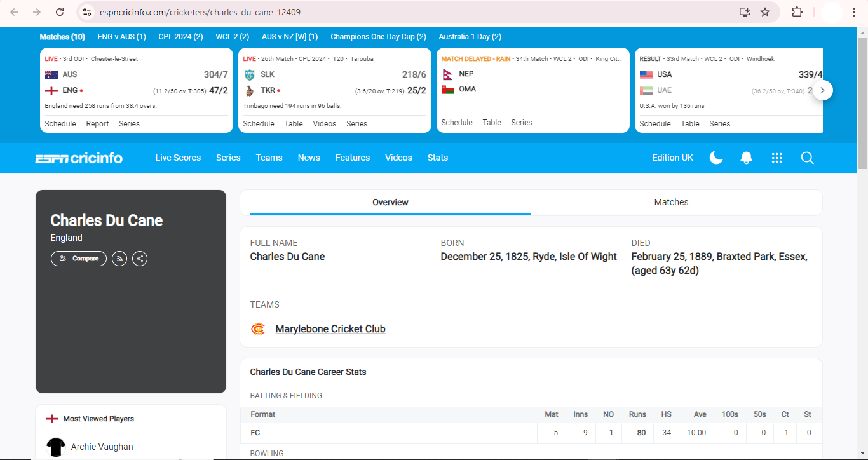Image resolution: width=868 pixels, height=460 pixels.
Task: Open the Features menu
Action: 353,158
